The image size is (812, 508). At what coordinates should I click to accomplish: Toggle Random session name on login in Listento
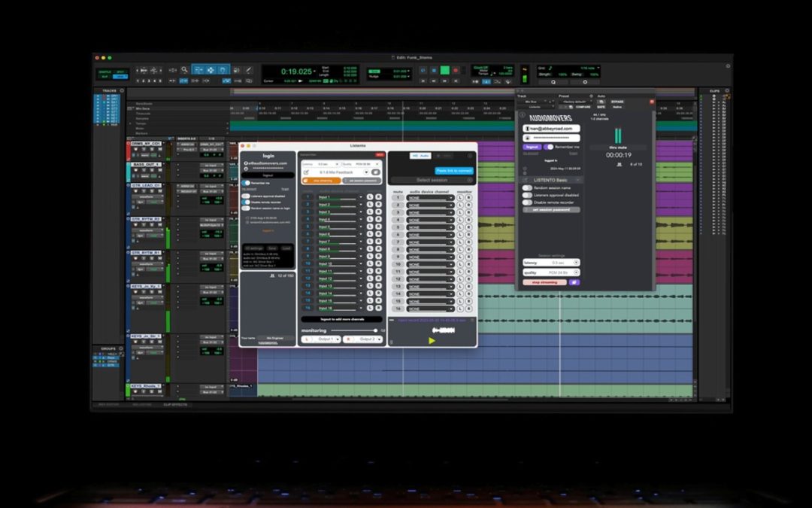tap(245, 208)
